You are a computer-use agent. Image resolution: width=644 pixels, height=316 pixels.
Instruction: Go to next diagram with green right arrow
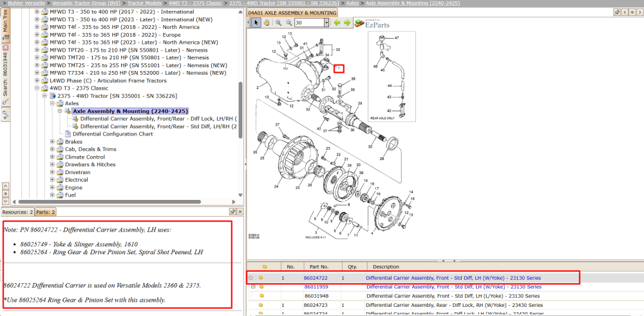point(348,23)
